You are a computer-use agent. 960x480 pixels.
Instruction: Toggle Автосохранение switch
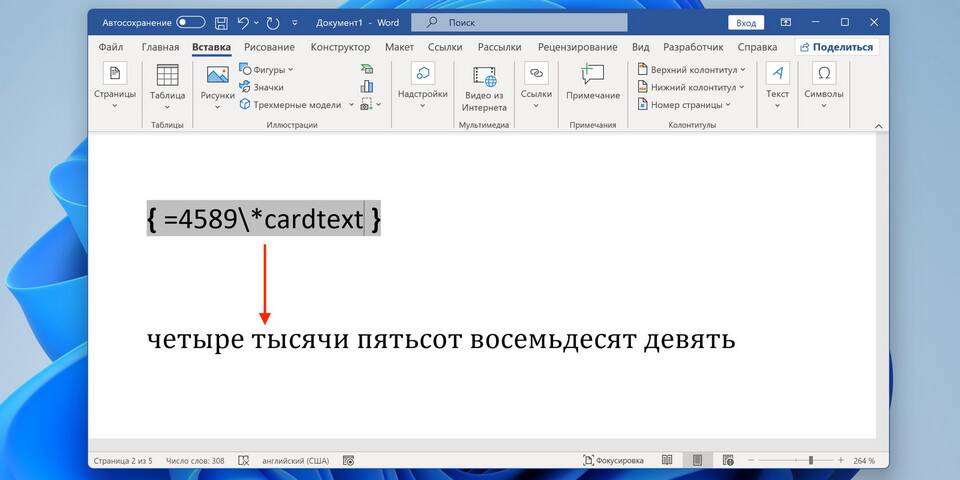[190, 23]
